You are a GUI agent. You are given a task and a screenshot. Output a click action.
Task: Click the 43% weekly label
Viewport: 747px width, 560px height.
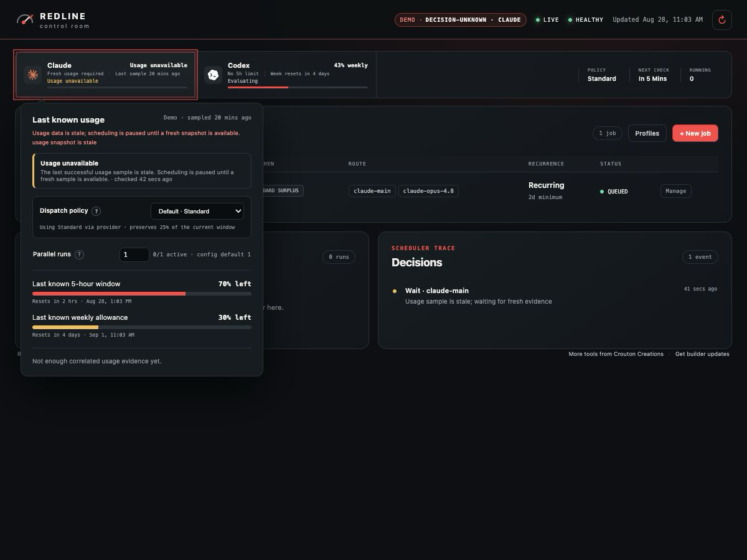pos(350,65)
